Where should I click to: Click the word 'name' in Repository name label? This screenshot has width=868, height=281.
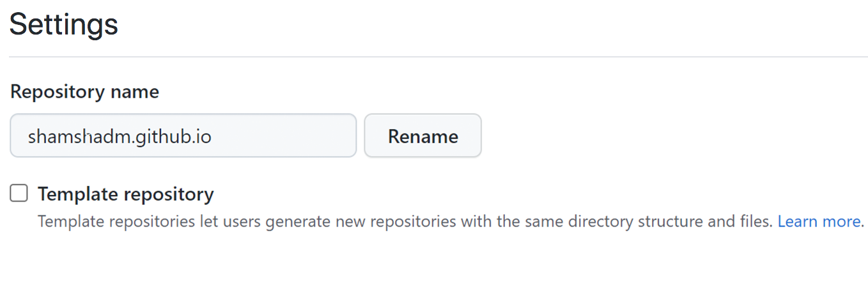click(135, 92)
